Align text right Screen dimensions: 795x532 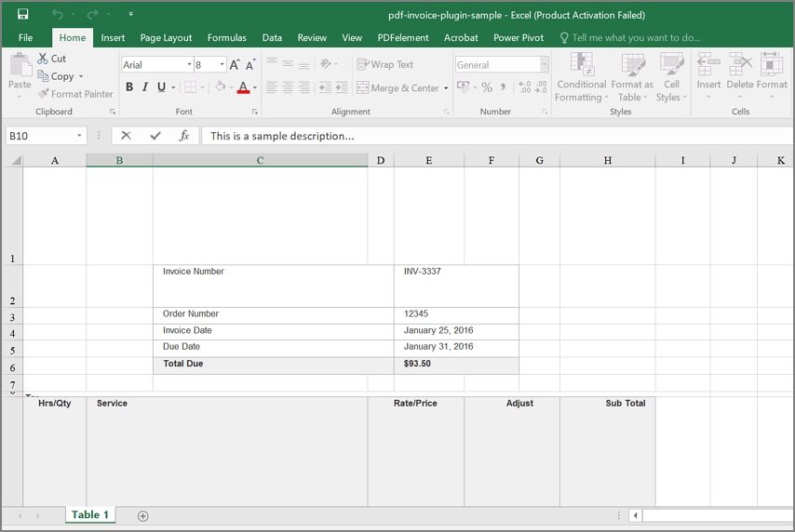[x=304, y=87]
